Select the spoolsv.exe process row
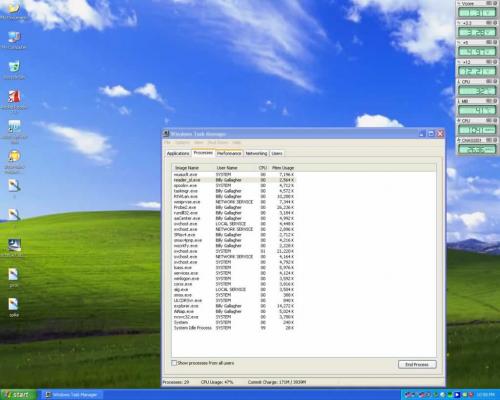The width and height of the screenshot is (500, 400). pyautogui.click(x=234, y=185)
